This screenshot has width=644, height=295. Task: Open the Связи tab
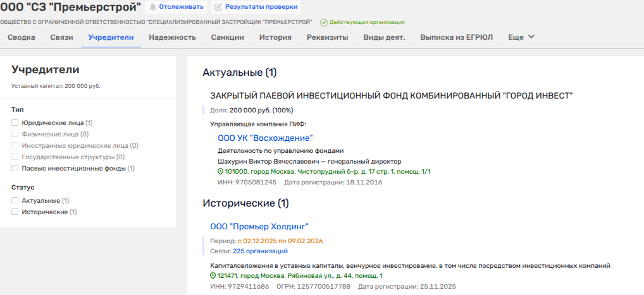[x=61, y=37]
